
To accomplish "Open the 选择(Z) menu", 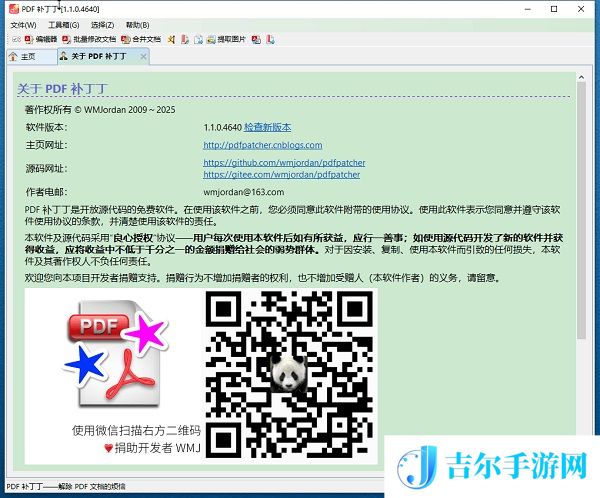I will pyautogui.click(x=103, y=25).
